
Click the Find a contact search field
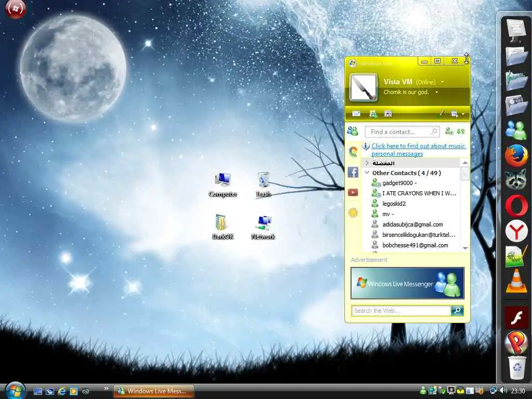tap(402, 131)
